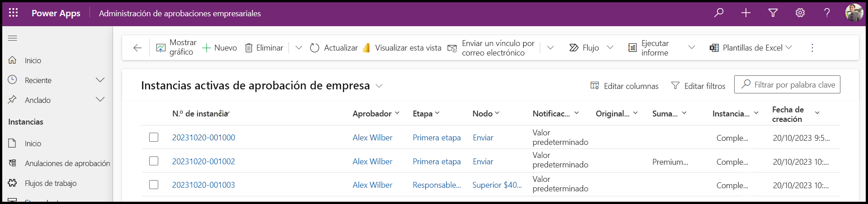Image resolution: width=868 pixels, height=204 pixels.
Task: Open the Flujo menu
Action: pos(584,48)
